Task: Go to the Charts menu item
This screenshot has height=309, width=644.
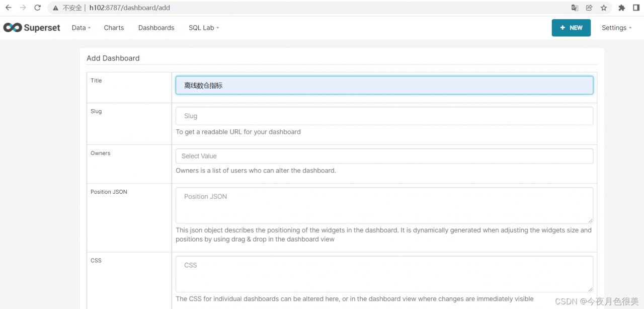Action: (114, 28)
